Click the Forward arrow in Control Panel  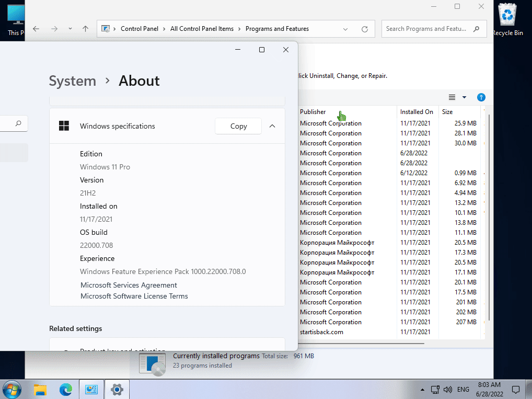(x=54, y=29)
